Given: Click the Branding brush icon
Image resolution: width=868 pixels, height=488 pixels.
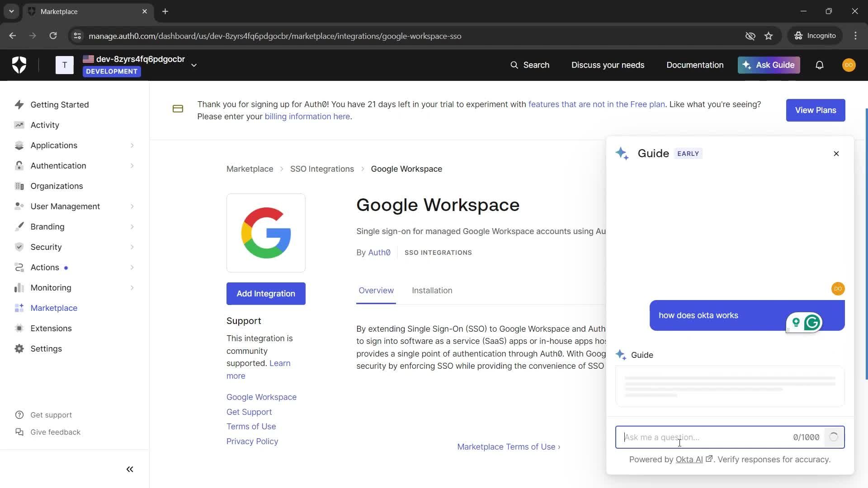Looking at the screenshot, I should 19,227.
